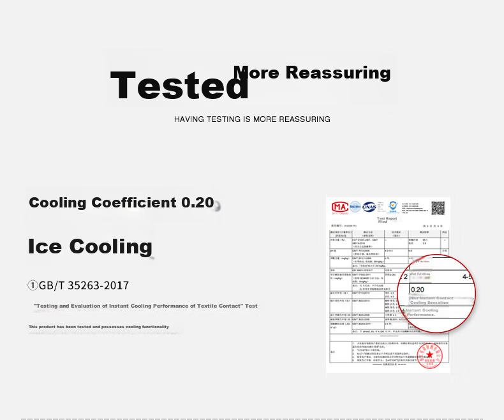Click the "Testing and Evaluation of Instant Cooling" line
Screen dimensions: 504x420
tap(145, 306)
